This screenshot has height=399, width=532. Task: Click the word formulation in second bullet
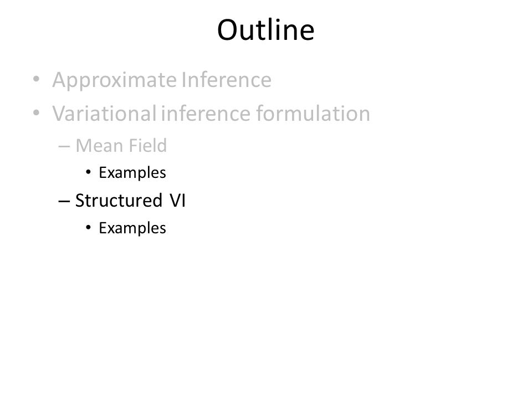tap(313, 113)
